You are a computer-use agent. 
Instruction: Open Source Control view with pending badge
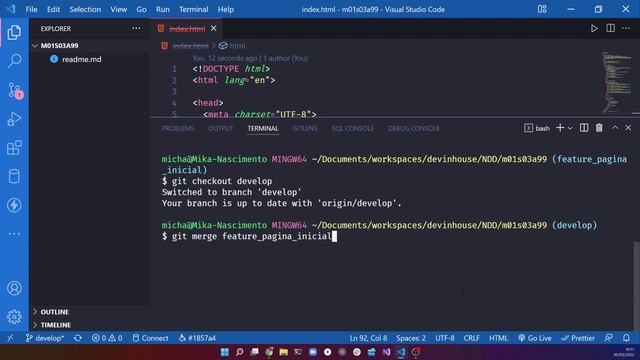[15, 90]
